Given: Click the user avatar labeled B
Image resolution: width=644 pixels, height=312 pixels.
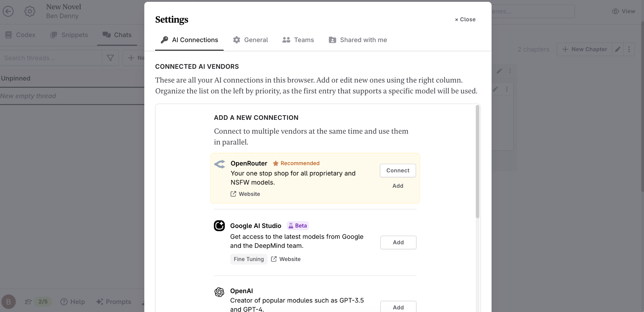Looking at the screenshot, I should [x=8, y=302].
